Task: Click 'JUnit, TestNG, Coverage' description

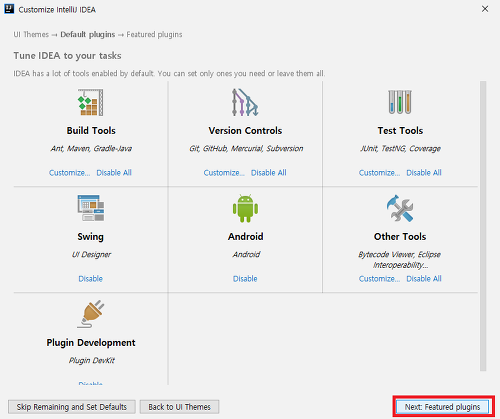Action: 400,148
